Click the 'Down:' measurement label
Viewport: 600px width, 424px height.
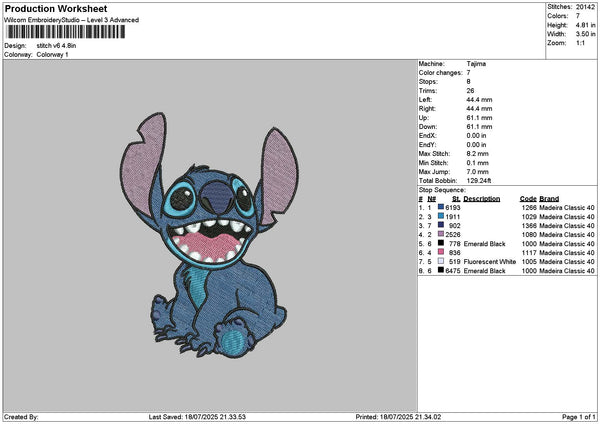[x=427, y=127]
